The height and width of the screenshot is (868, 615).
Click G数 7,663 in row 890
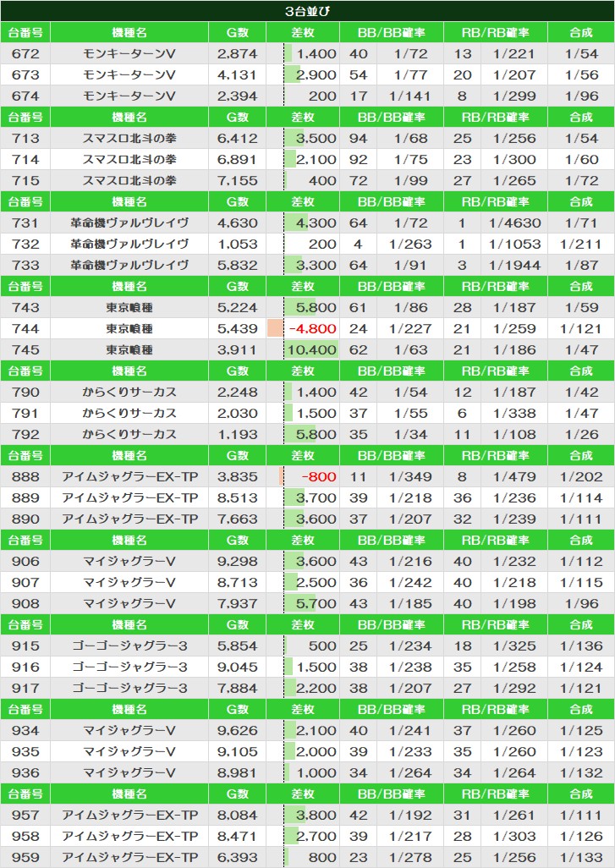(237, 519)
